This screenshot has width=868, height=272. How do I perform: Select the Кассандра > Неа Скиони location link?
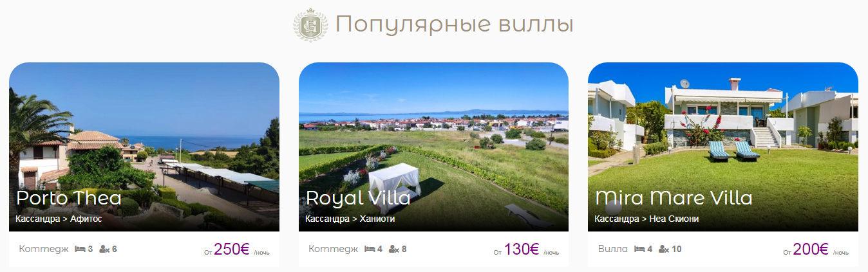(646, 219)
